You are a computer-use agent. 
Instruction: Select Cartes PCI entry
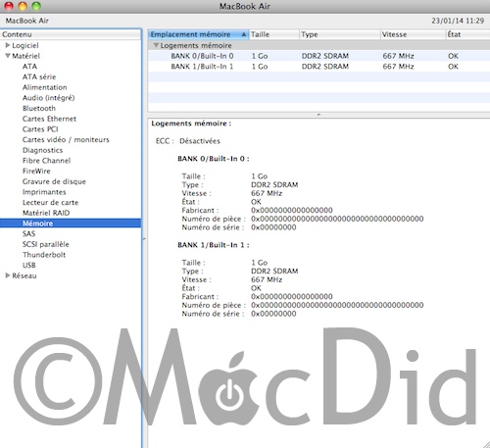40,129
